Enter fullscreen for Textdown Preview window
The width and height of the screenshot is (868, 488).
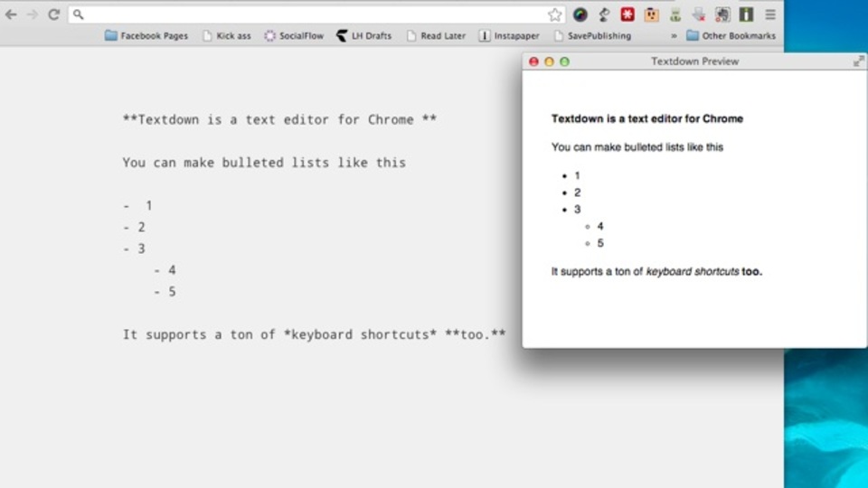tap(858, 61)
